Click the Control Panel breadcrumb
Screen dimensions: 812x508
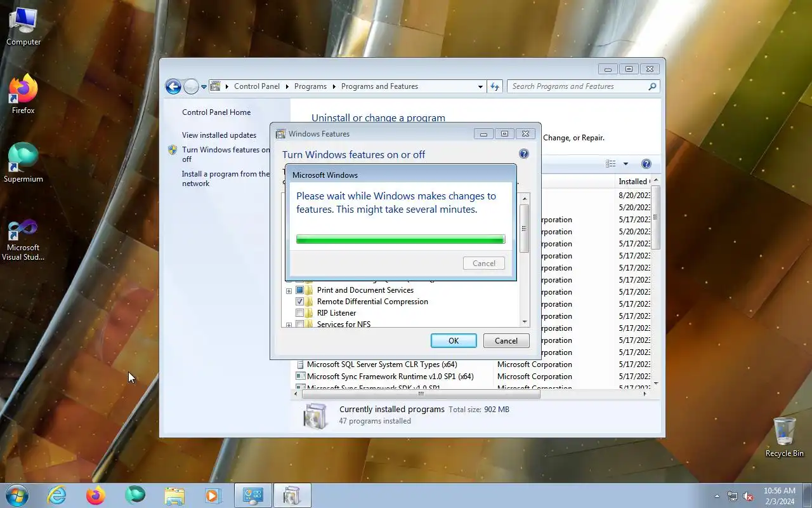[x=257, y=86]
